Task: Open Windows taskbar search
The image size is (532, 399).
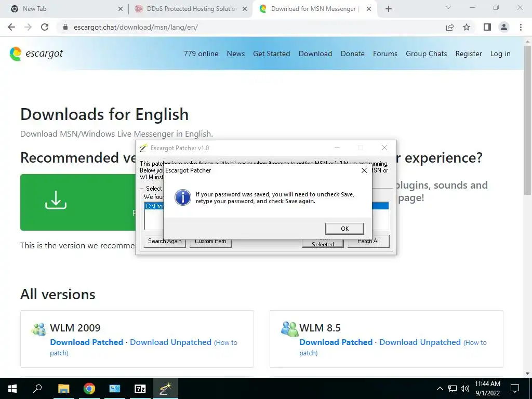Action: [x=37, y=389]
